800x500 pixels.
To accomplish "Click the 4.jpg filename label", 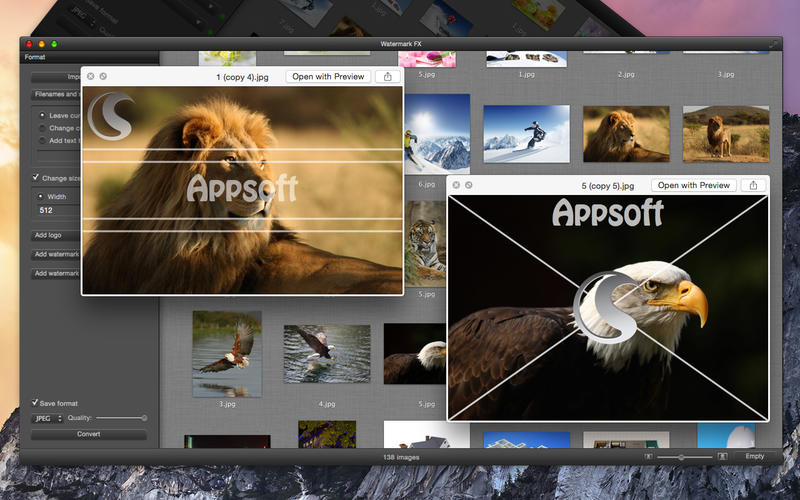I will point(327,404).
